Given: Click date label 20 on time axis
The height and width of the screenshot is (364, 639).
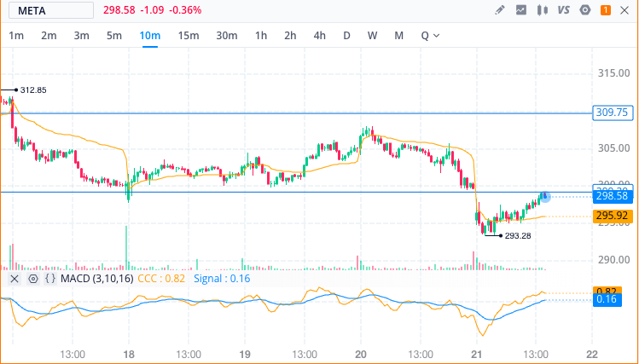Looking at the screenshot, I should [x=361, y=355].
